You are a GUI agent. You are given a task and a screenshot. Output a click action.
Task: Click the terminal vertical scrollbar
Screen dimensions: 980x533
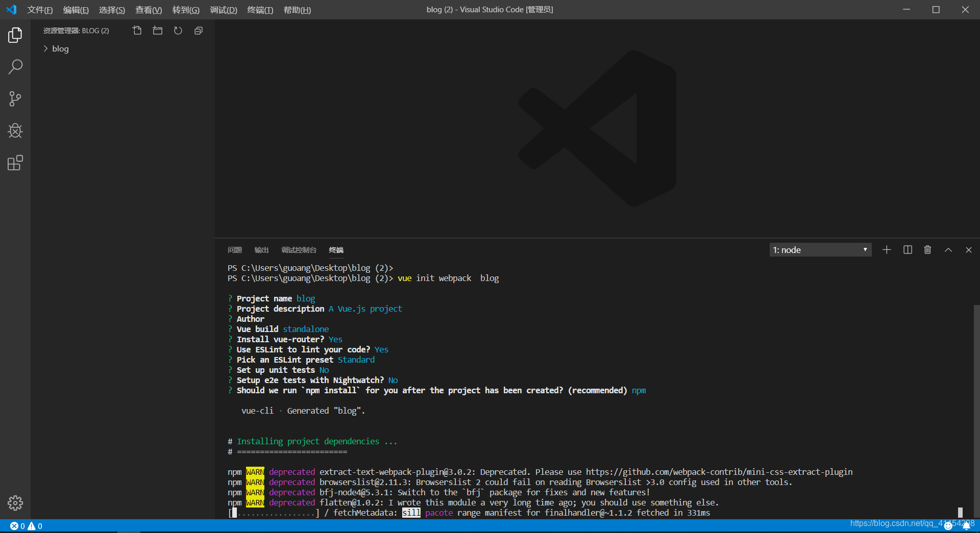976,412
